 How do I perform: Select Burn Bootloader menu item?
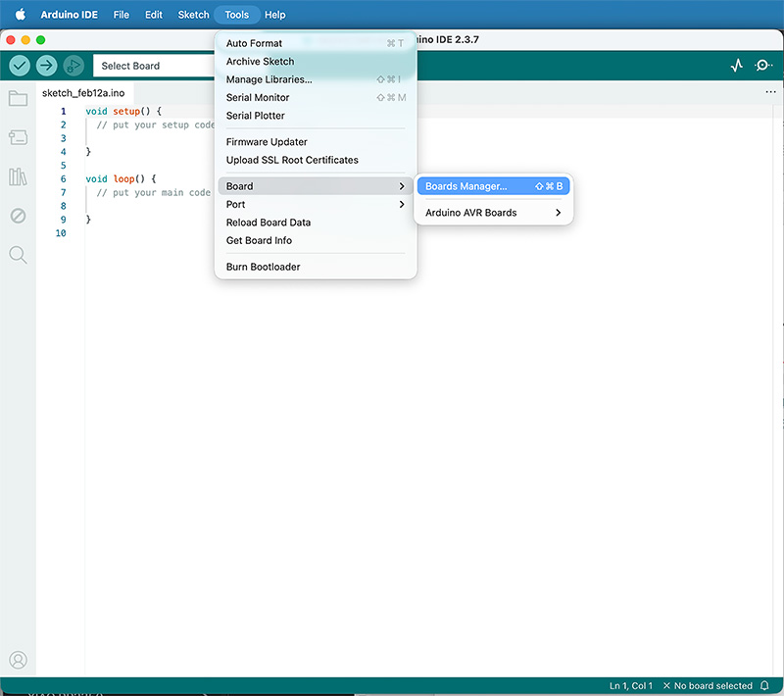316,267
